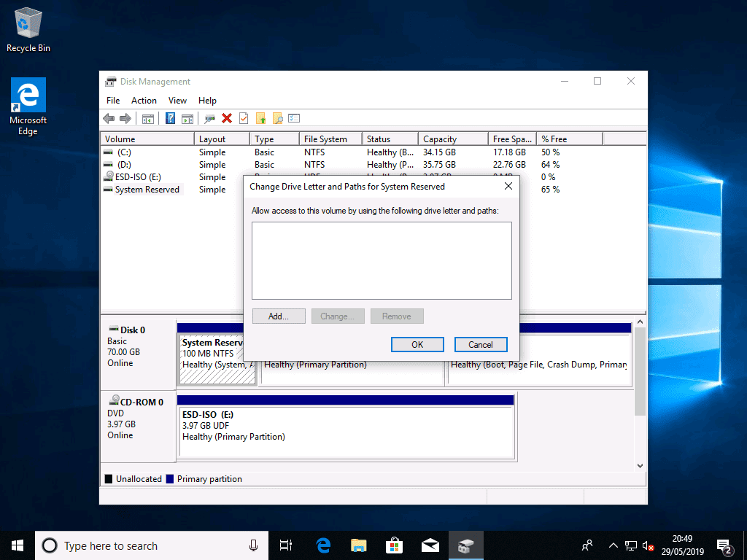The width and height of the screenshot is (747, 560).
Task: Toggle the Show/Hide Console Tree toolbar icon
Action: tap(148, 119)
